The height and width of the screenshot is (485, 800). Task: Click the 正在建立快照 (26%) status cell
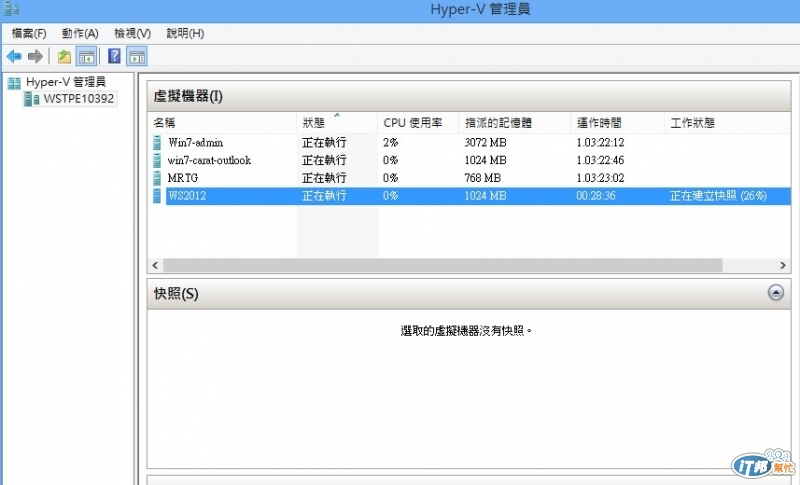pyautogui.click(x=718, y=196)
